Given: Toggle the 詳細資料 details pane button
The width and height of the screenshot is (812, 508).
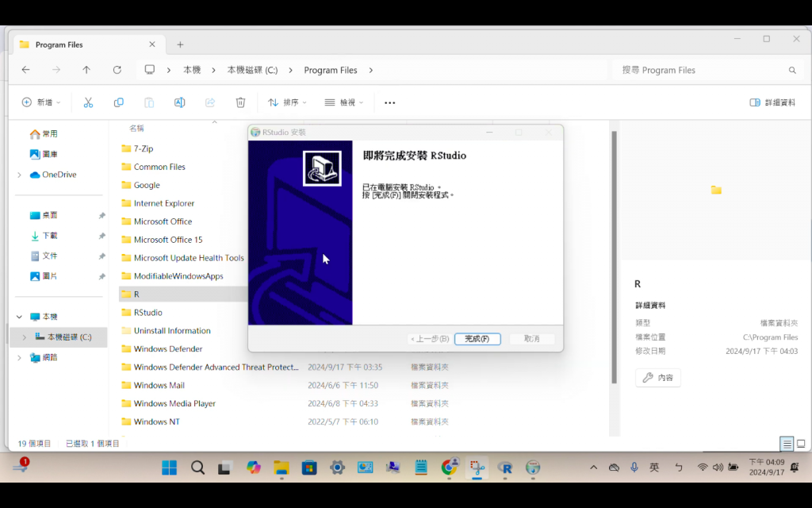Looking at the screenshot, I should click(x=772, y=102).
